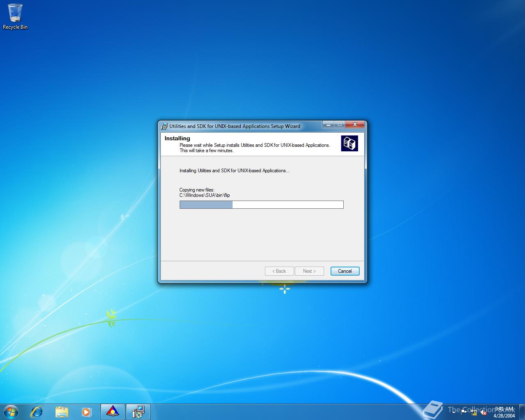Click the installer icon in title bar
Viewport: 525px width, 420px height.
pyautogui.click(x=164, y=126)
